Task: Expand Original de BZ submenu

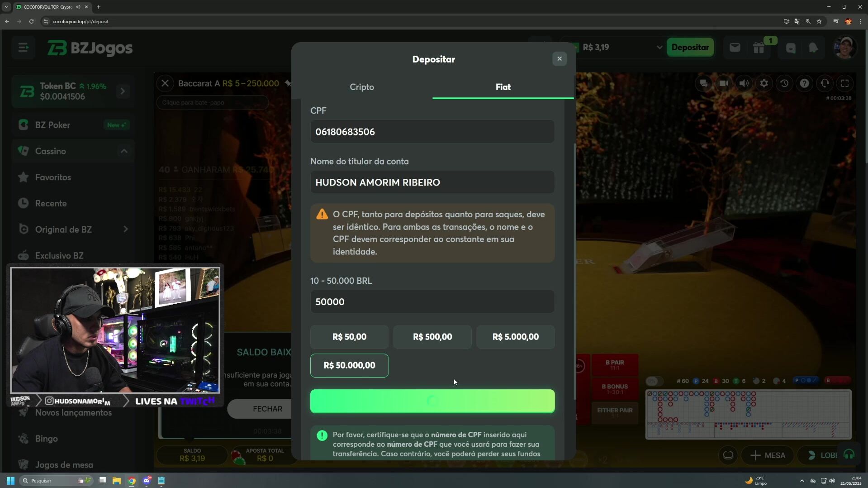Action: (125, 230)
